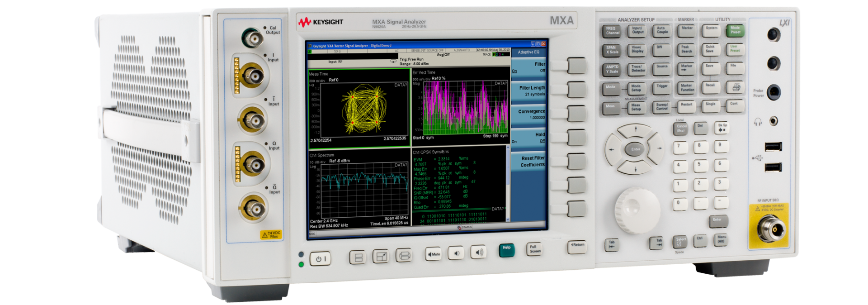Select the split-window layout key beside the power button
This screenshot has height=305, width=868.
358,257
